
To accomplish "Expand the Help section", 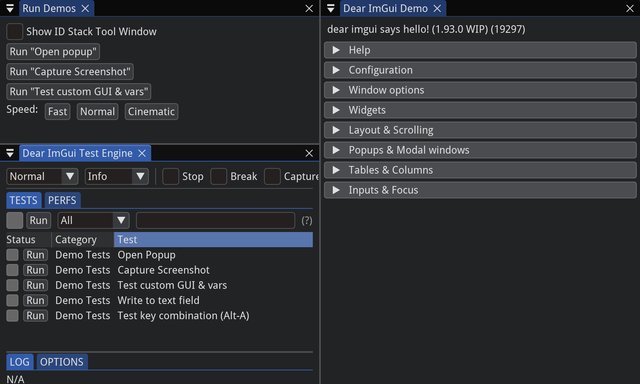I will point(480,50).
